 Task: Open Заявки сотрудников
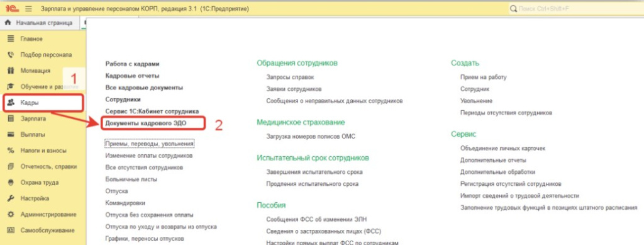[294, 89]
